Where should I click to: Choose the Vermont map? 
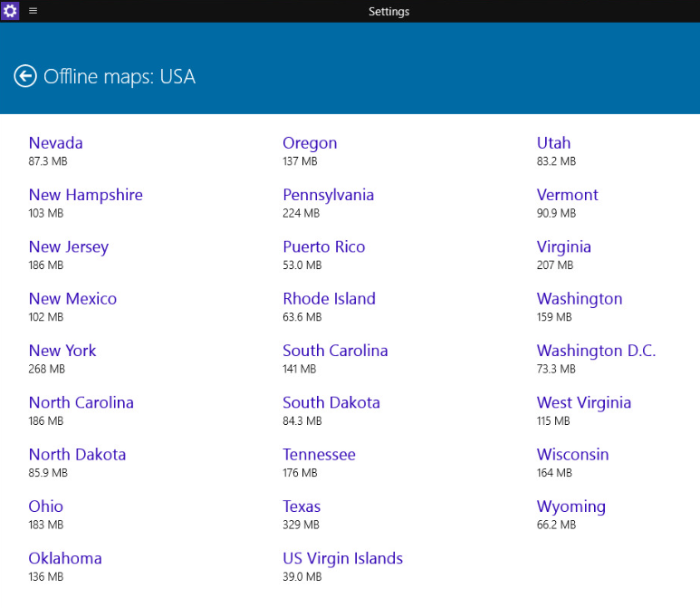point(568,195)
